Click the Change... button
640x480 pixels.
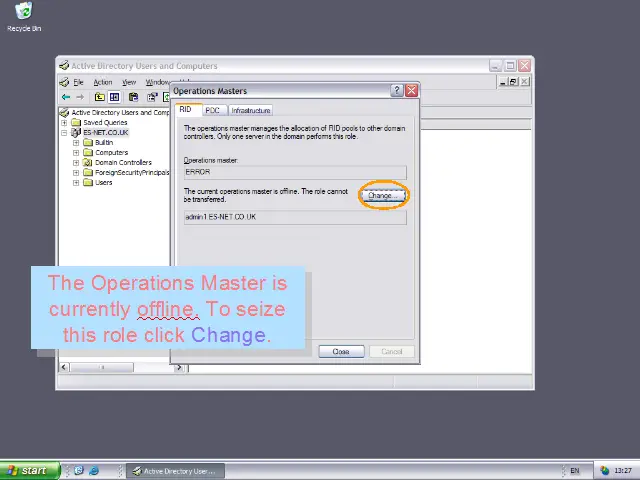click(x=383, y=196)
